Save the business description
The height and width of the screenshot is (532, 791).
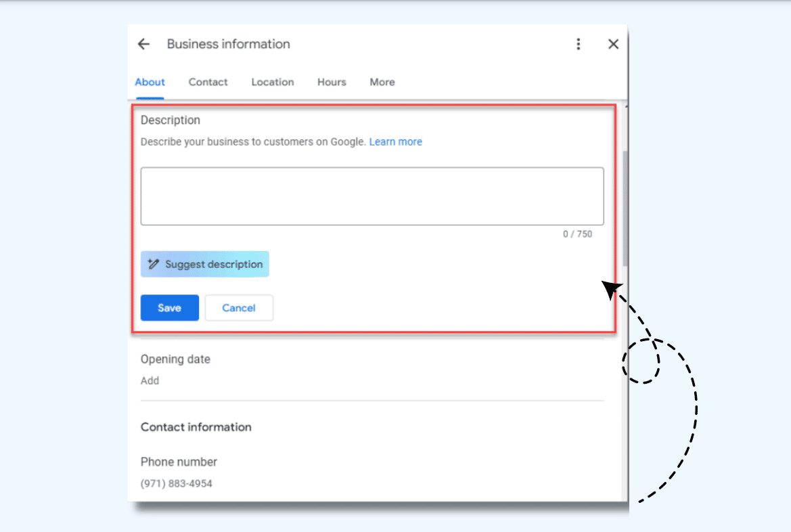[169, 308]
